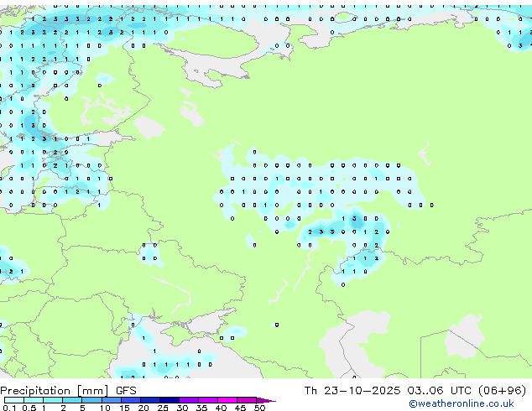Click the "Precipitation [mm]" legend title
Image resolution: width=532 pixels, height=411 pixels.
[x=55, y=391]
